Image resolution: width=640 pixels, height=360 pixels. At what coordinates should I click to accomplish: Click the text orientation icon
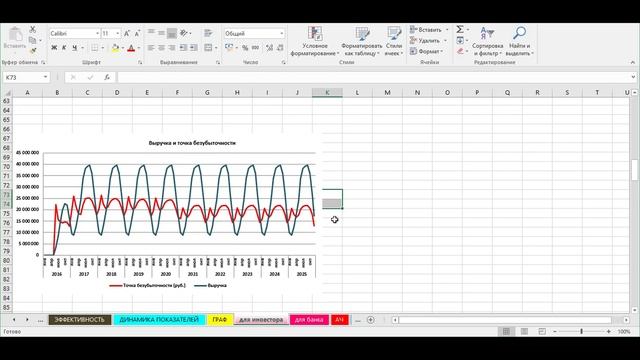pos(184,33)
